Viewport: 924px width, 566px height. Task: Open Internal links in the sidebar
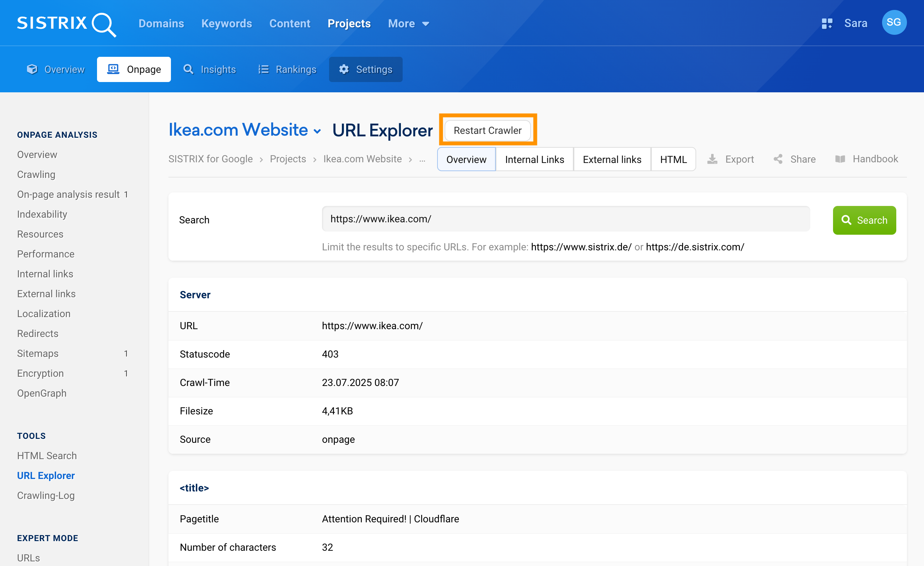[x=45, y=274]
